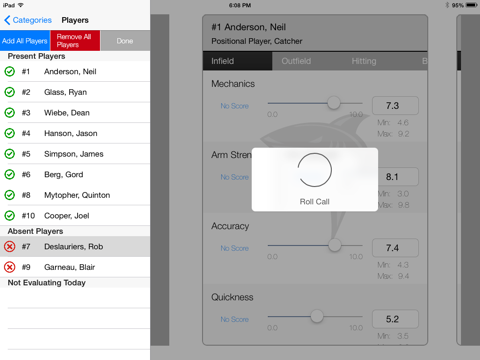Select player name Mytopher, Quinton
Viewport: 480px width, 360px height.
pos(77,195)
